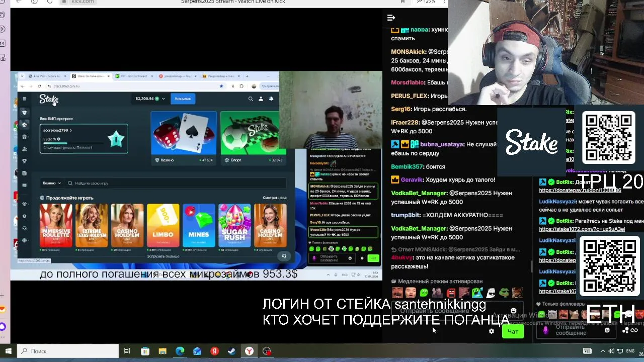Click the lower QR code above ETH
644x362 pixels.
(x=609, y=266)
